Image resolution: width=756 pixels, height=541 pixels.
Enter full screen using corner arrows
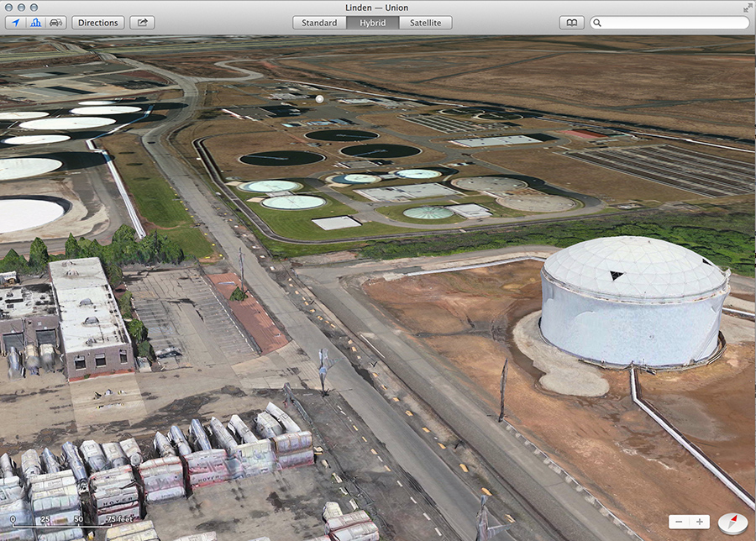click(x=747, y=8)
